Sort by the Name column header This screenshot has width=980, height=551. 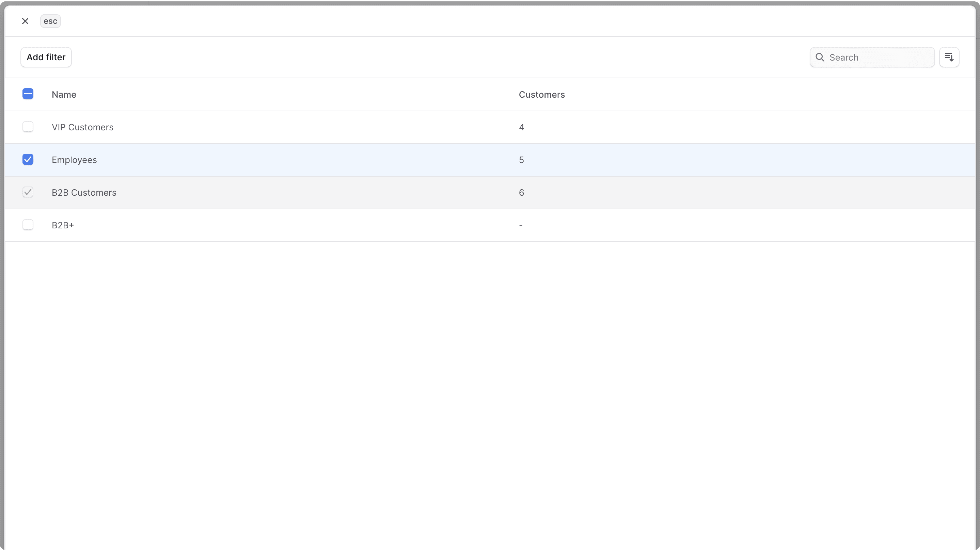tap(64, 94)
